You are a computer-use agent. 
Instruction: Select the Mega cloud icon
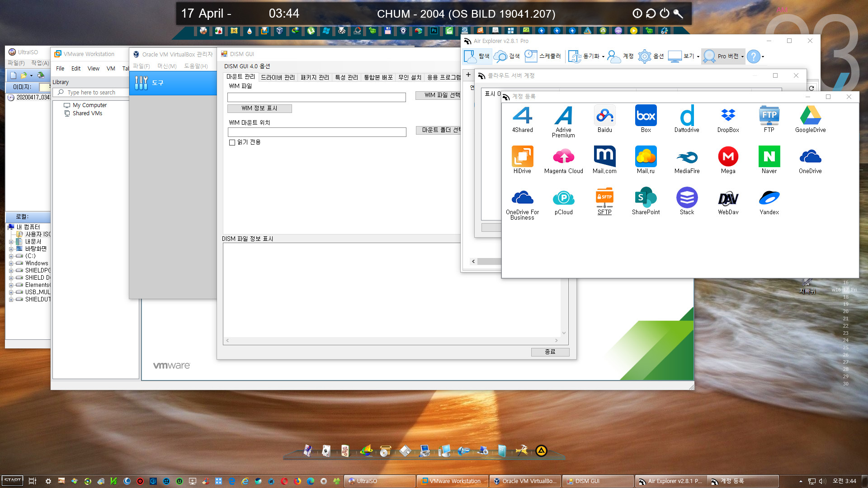728,160
